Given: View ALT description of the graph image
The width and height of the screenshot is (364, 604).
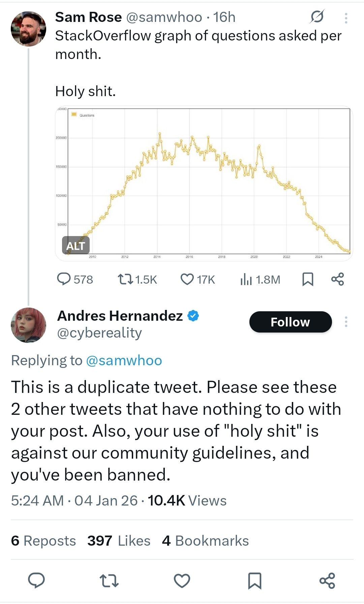Looking at the screenshot, I should pyautogui.click(x=75, y=246).
